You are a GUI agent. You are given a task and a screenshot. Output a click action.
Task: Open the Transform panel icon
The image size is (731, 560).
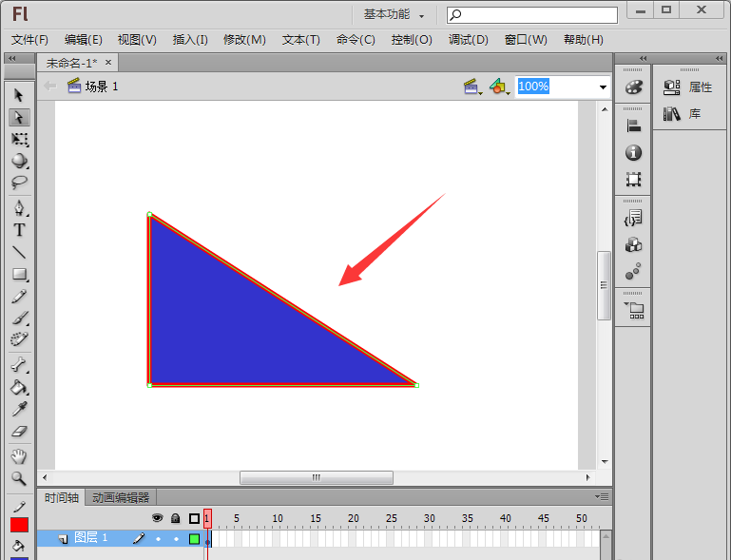633,179
